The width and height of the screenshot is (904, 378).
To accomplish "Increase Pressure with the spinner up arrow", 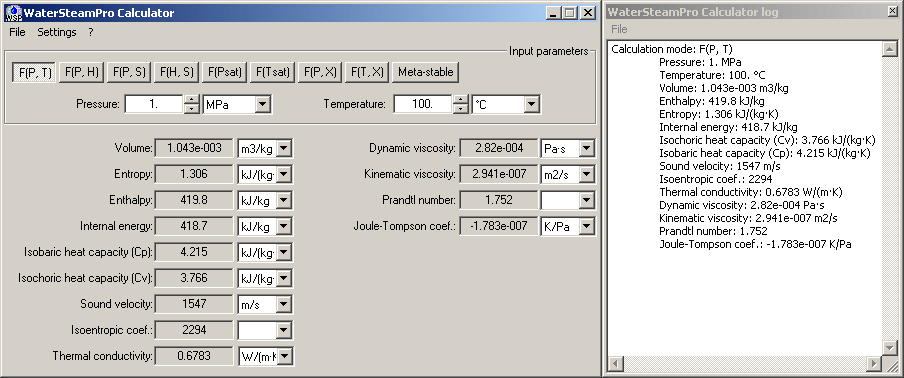I will [191, 100].
